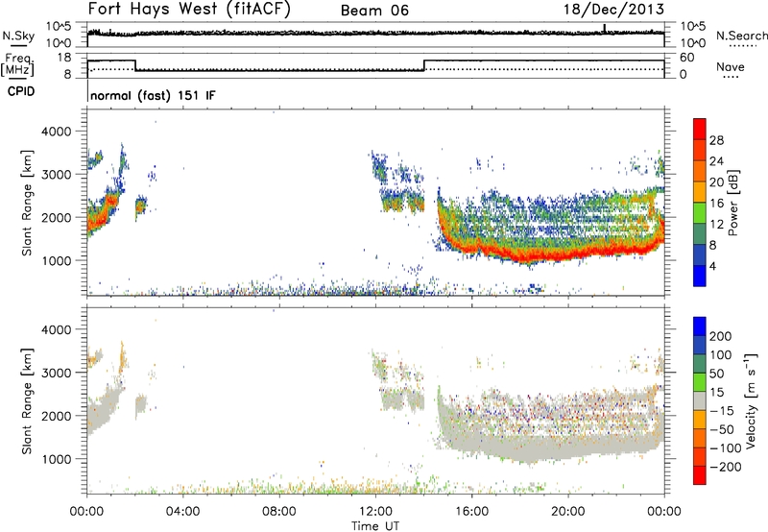Click the '20:00' time axis tick label

click(567, 512)
